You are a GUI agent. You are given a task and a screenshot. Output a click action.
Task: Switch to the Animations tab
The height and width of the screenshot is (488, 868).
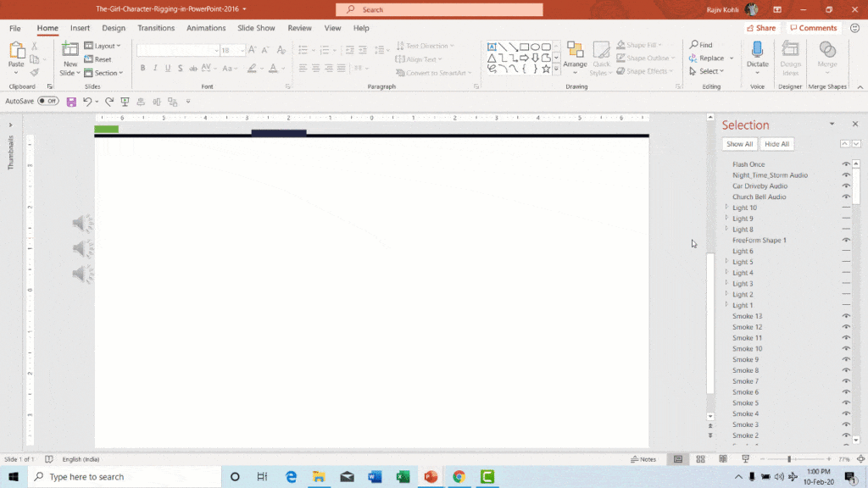click(x=205, y=28)
